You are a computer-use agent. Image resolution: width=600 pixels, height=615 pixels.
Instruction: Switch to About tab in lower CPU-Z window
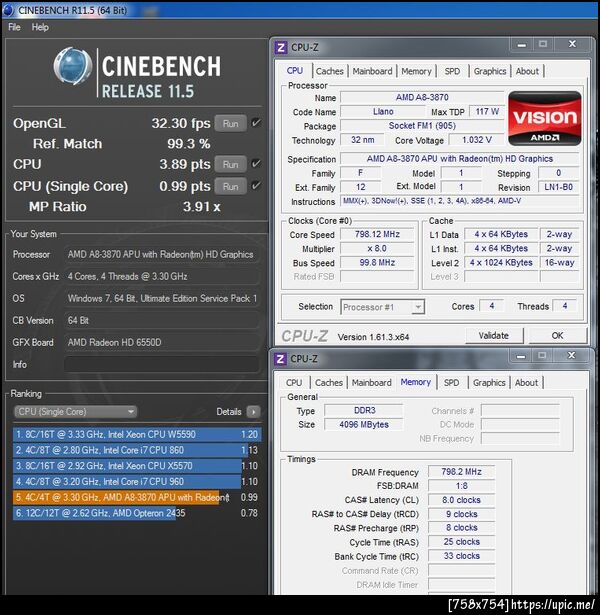(526, 383)
